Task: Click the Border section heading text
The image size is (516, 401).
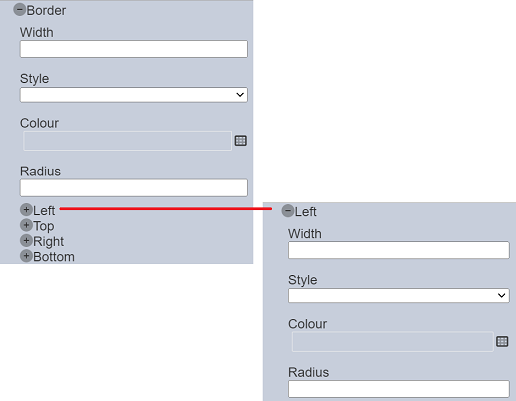Action: pyautogui.click(x=46, y=10)
